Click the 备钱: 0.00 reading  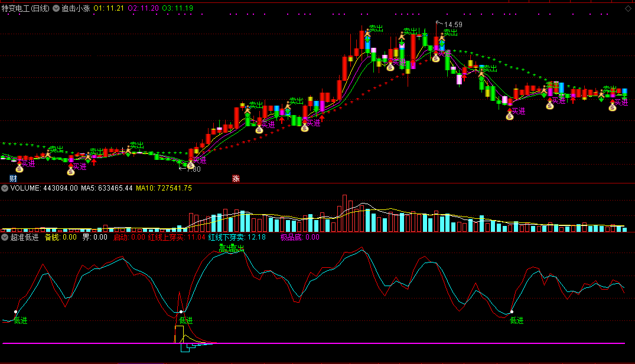(61, 237)
